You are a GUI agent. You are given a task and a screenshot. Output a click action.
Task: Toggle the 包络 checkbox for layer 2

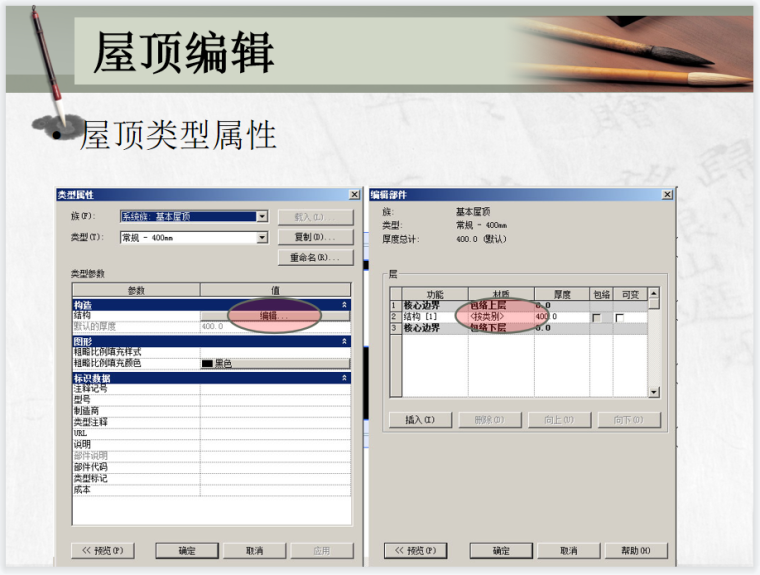(597, 317)
